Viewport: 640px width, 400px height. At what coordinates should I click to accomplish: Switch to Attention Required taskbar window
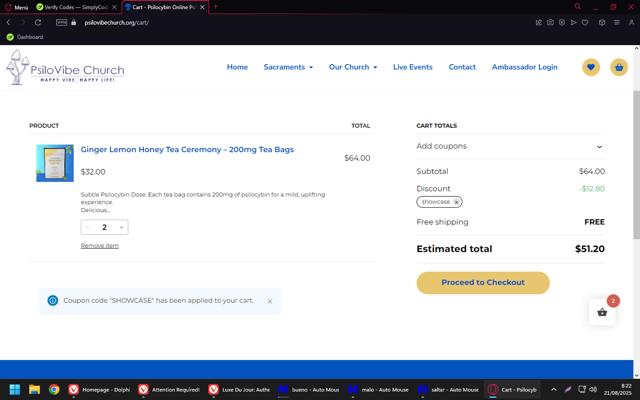pyautogui.click(x=169, y=389)
